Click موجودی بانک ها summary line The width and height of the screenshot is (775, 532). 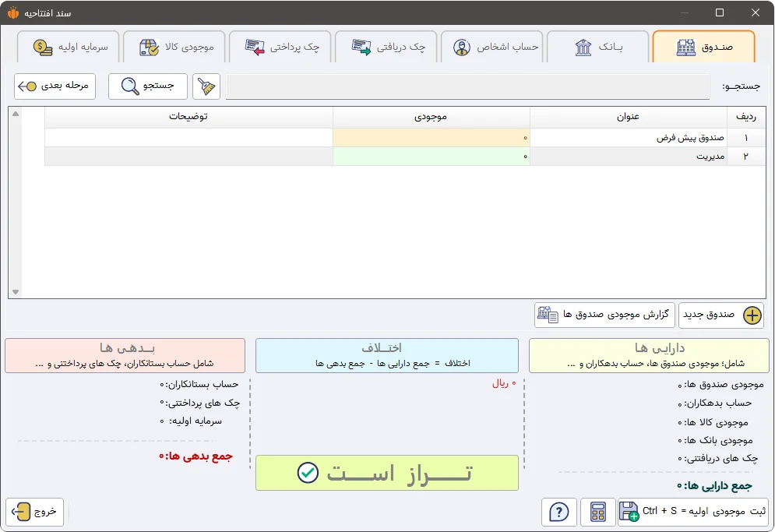[715, 440]
